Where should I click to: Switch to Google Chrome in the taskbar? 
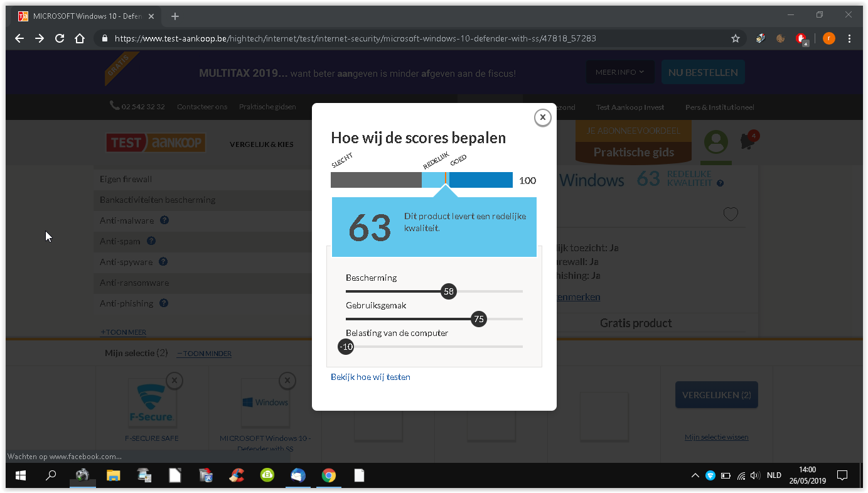[328, 475]
